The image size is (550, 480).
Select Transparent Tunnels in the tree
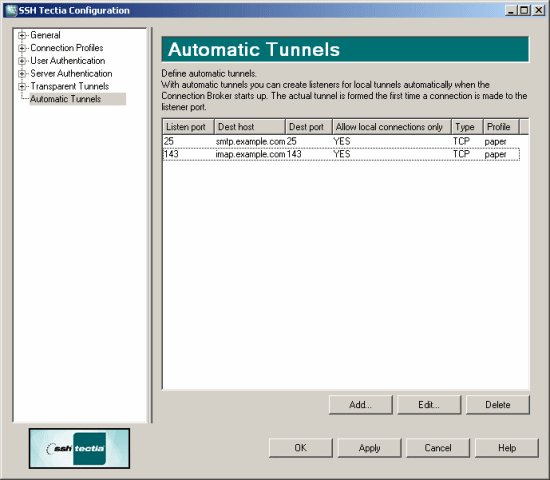(x=69, y=86)
